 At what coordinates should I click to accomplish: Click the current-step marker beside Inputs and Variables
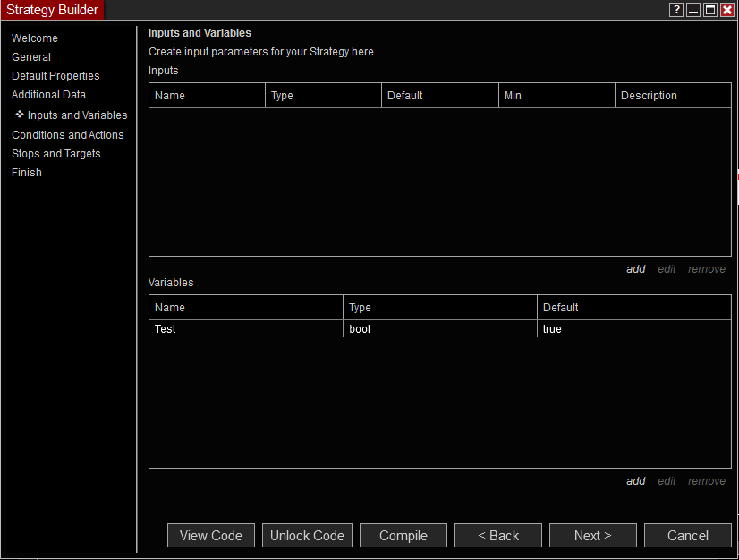(x=20, y=115)
